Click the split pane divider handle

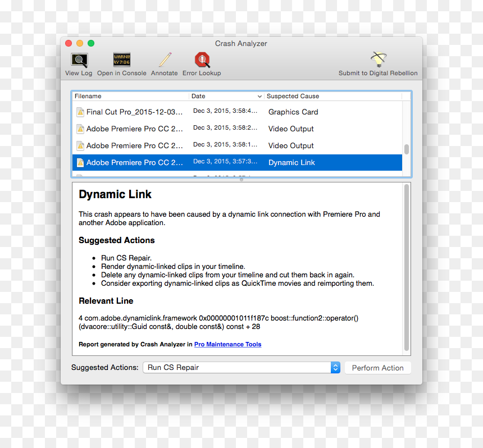pyautogui.click(x=241, y=180)
